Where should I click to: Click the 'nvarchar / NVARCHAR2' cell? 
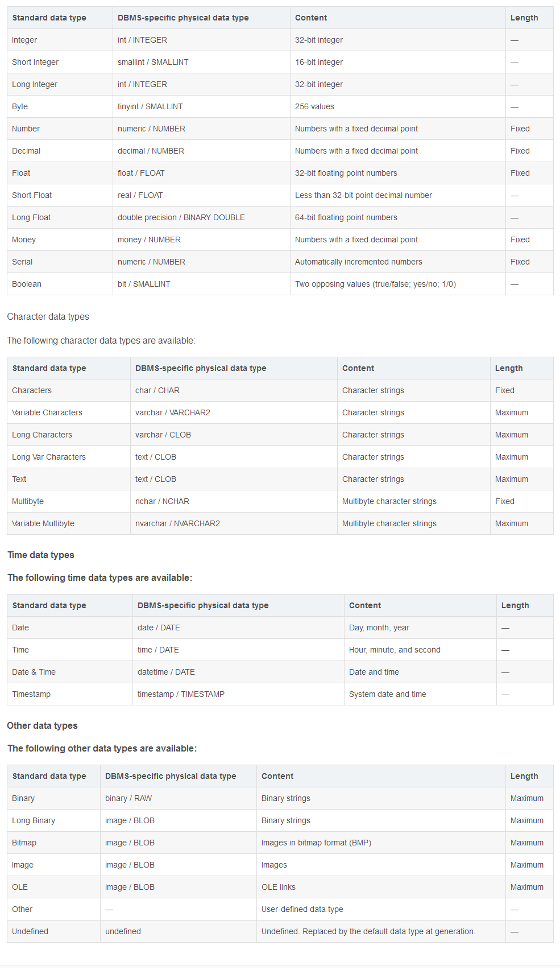pyautogui.click(x=177, y=523)
